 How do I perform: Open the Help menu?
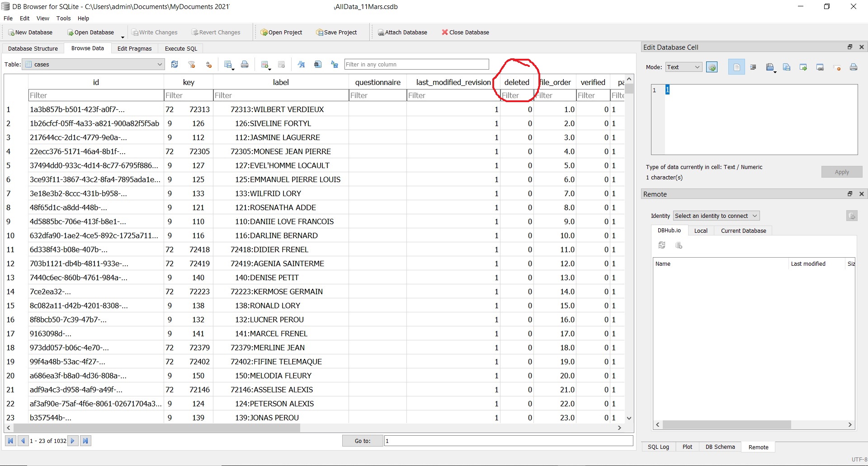tap(83, 19)
